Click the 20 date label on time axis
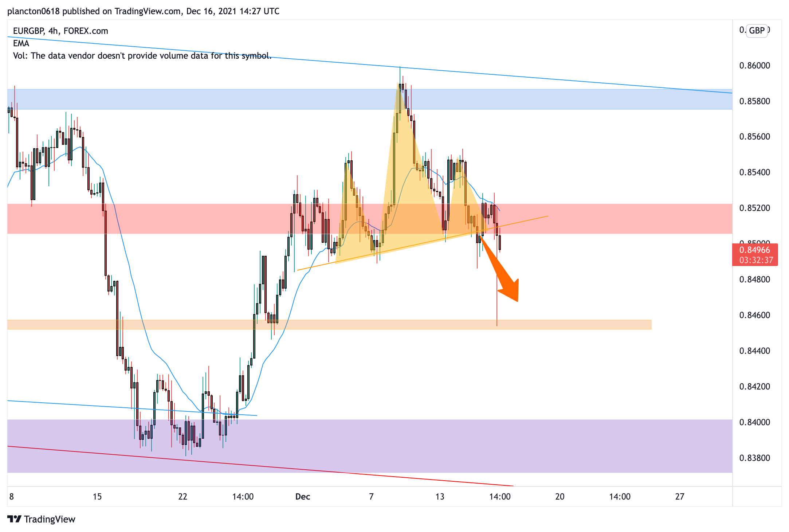Viewport: 789px width, 532px height. point(560,497)
